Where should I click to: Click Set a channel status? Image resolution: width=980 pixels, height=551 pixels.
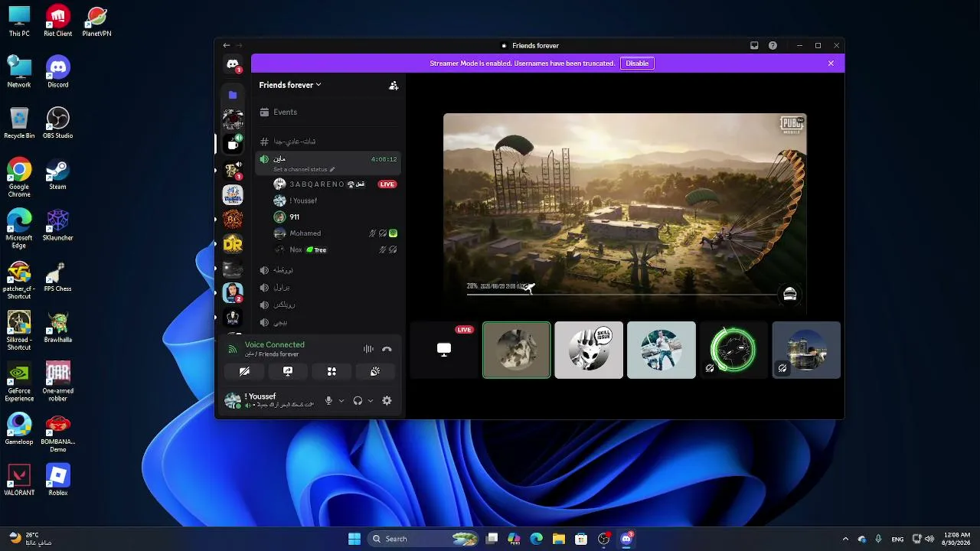(x=300, y=169)
